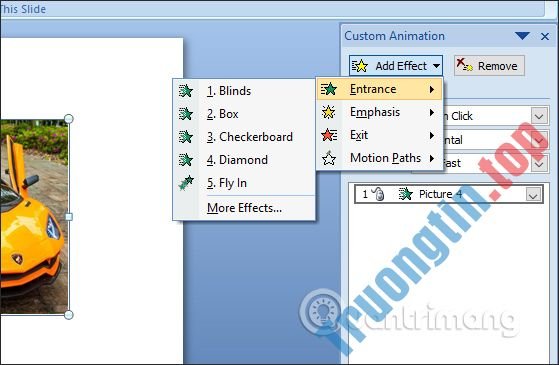559x365 pixels.
Task: Apply the Checkerboard entrance effect
Action: tap(244, 137)
